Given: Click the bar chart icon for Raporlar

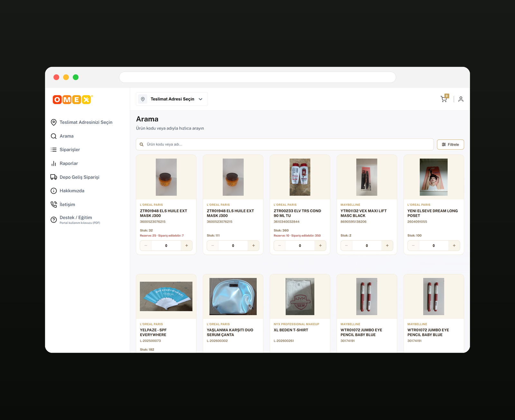Looking at the screenshot, I should coord(54,163).
